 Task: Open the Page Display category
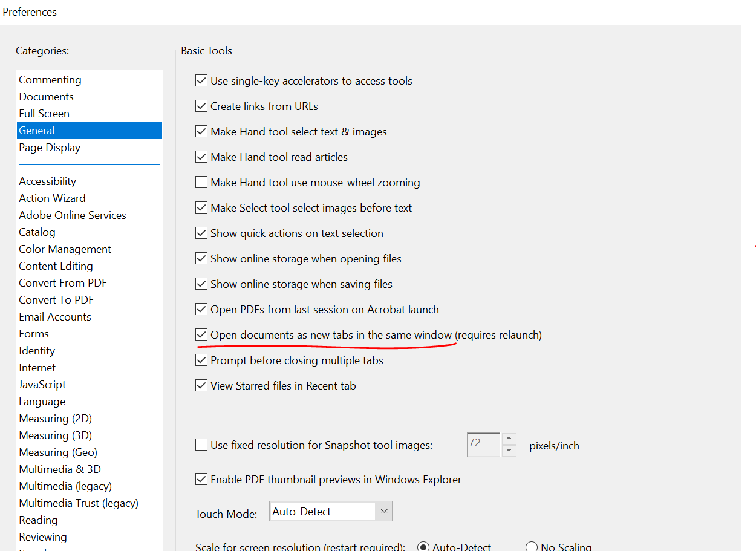click(50, 147)
